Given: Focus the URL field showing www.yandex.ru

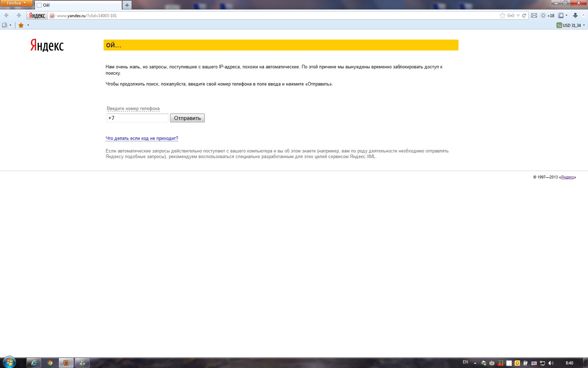Looking at the screenshot, I should (273, 15).
